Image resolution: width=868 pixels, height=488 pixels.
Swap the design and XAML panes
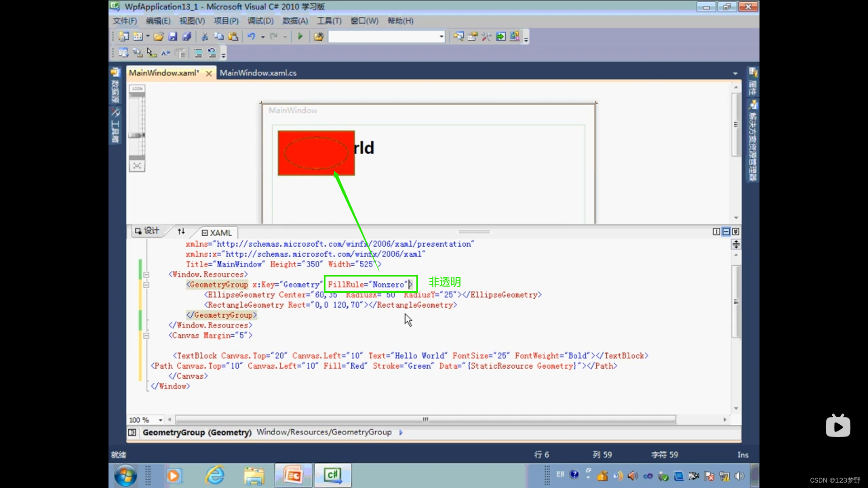tap(181, 231)
